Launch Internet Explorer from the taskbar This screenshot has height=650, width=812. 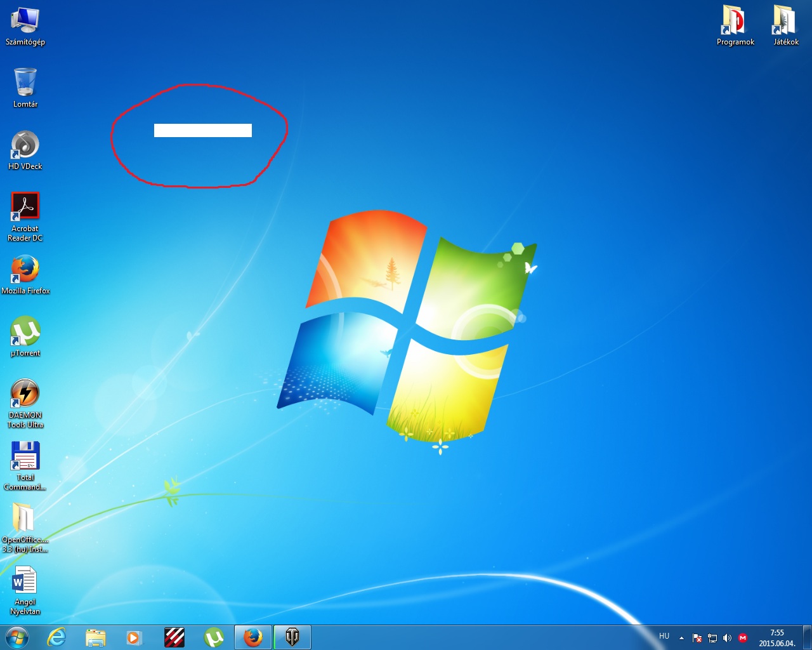[x=57, y=637]
